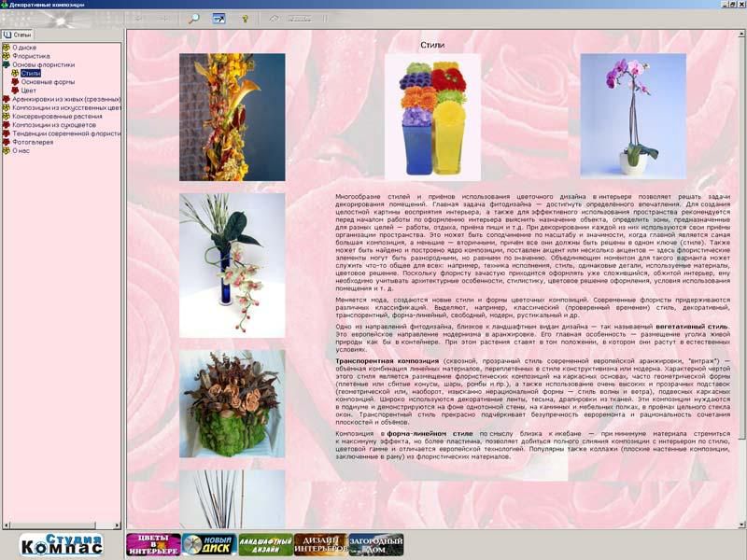Click the content vertical scrollbar up arrow
The width and height of the screenshot is (747, 560).
click(x=739, y=35)
